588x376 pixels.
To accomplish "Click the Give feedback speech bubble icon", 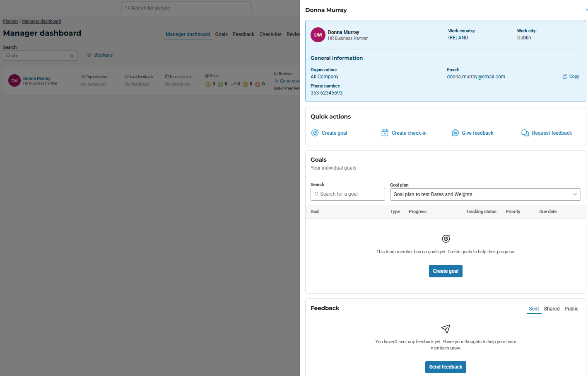I will tap(455, 133).
